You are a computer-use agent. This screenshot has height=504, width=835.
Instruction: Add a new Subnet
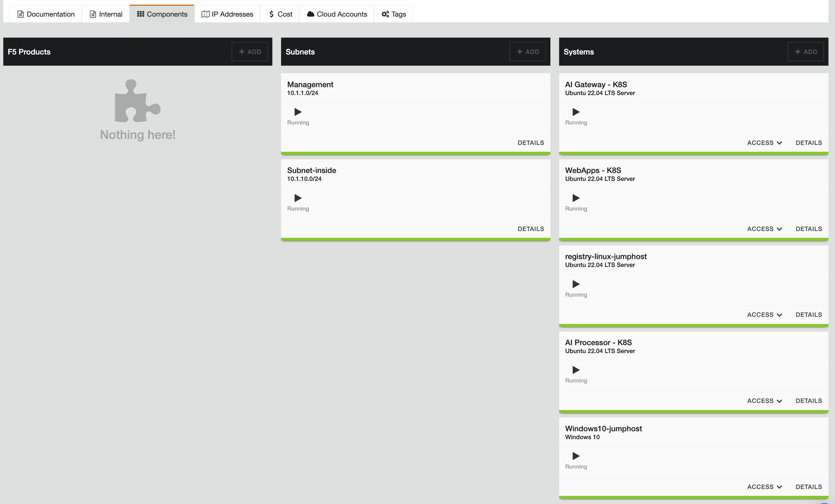click(528, 52)
